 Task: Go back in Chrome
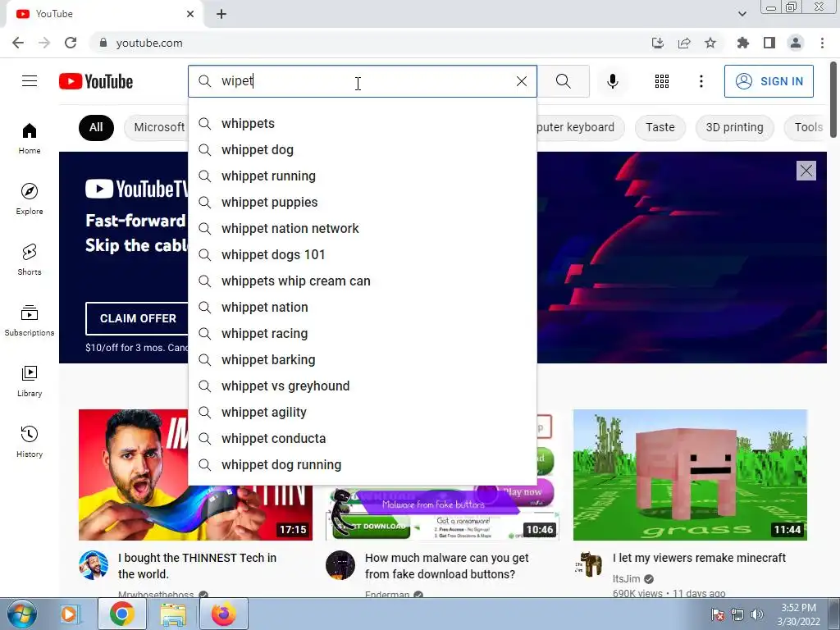point(18,43)
